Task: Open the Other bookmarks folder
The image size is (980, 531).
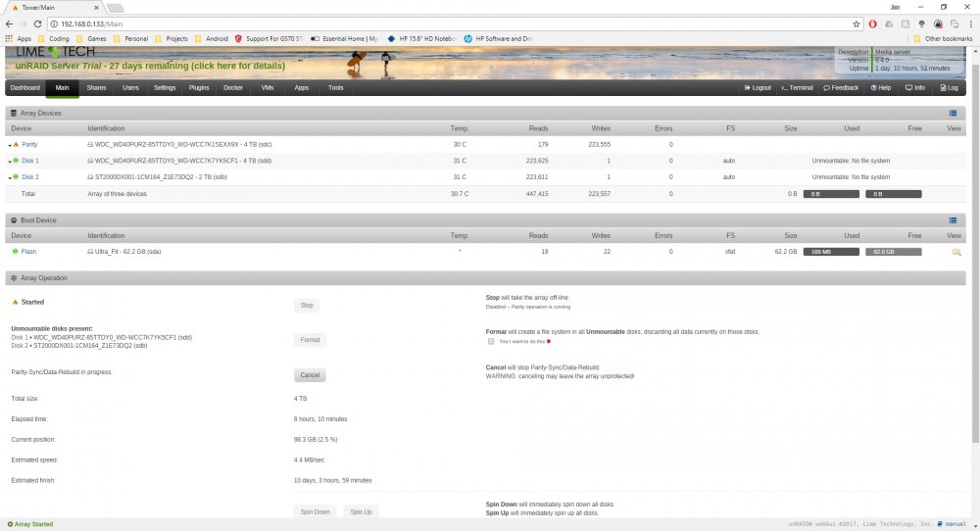Action: (x=943, y=39)
